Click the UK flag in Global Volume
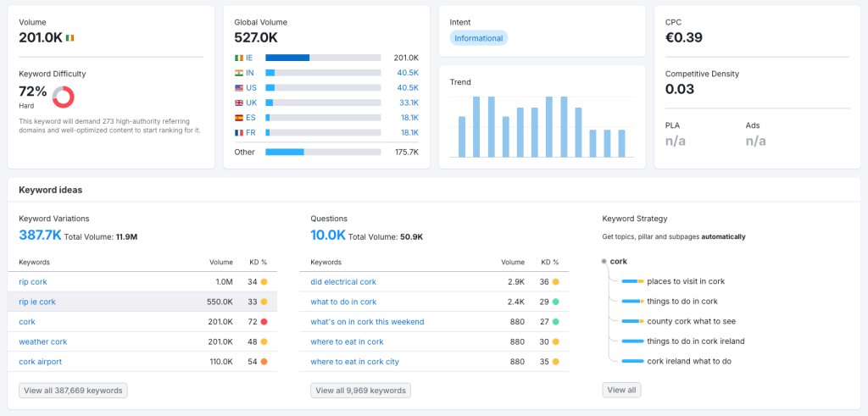The height and width of the screenshot is (416, 868). pyautogui.click(x=239, y=103)
